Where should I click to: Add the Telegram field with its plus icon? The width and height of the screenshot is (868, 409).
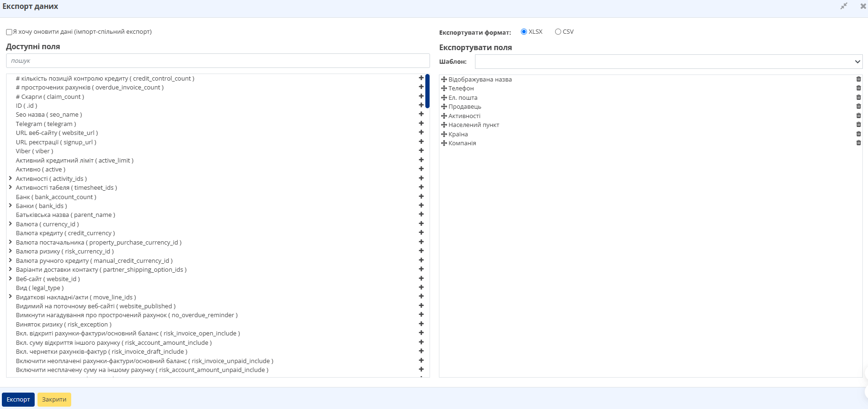coord(421,124)
